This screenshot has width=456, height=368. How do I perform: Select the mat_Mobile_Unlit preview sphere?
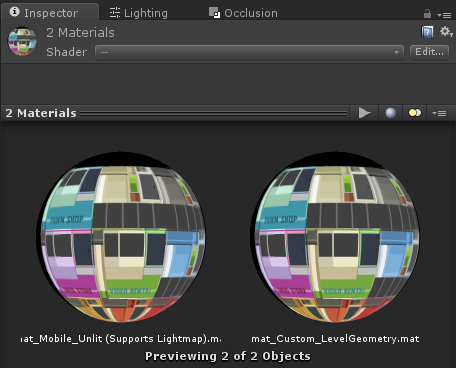click(x=121, y=237)
